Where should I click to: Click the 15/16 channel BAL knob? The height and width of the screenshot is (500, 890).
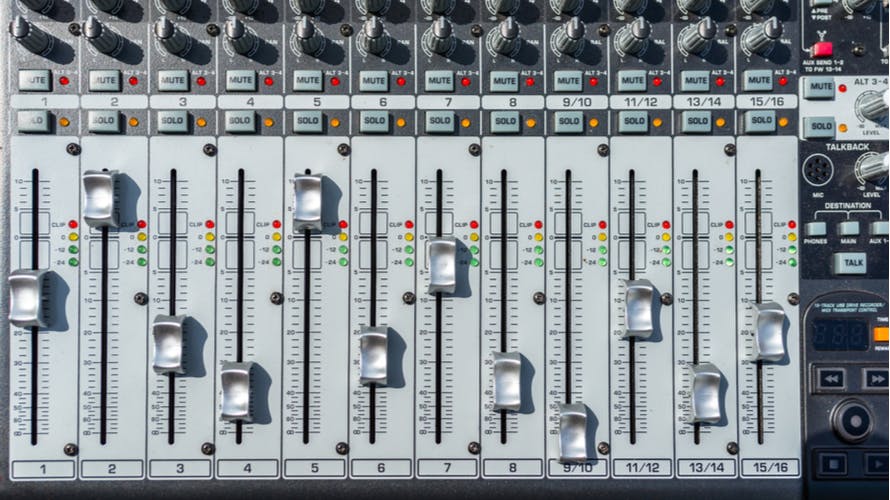coord(765,36)
